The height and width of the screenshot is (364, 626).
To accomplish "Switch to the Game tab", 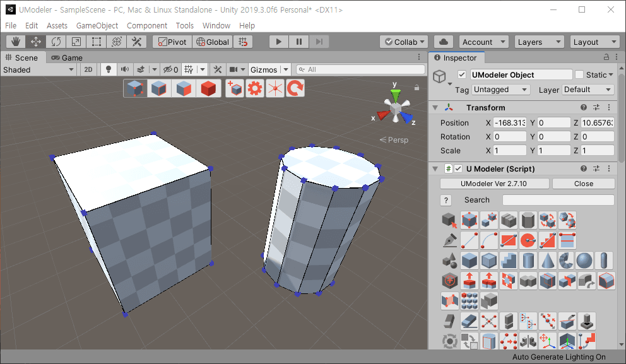I will 67,57.
